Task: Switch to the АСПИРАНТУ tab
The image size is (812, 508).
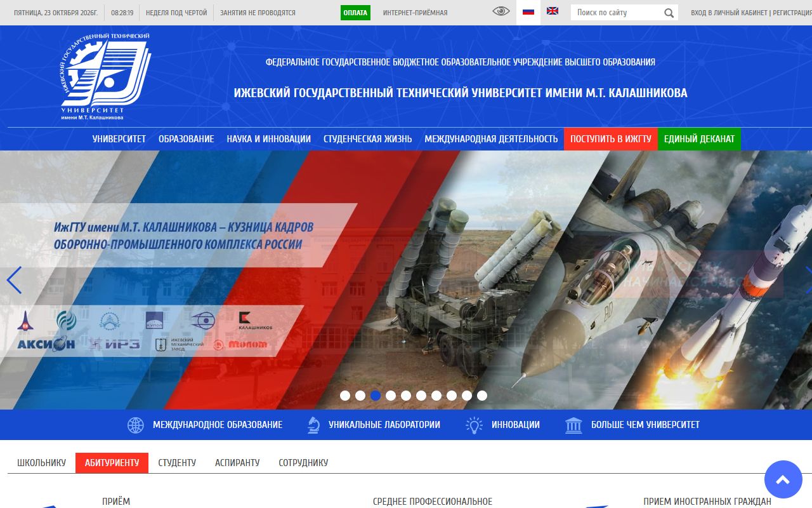Action: 237,463
